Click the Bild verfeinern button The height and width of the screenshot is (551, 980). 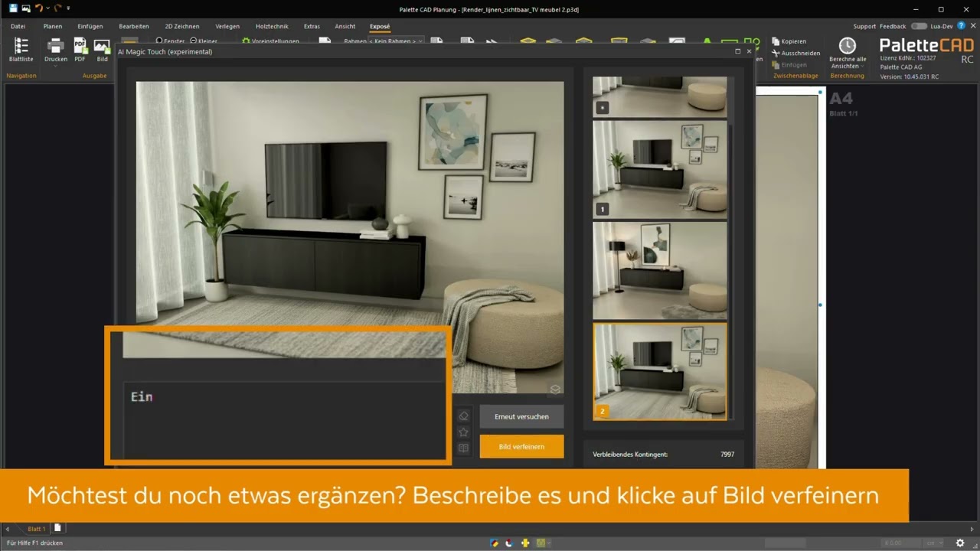(x=521, y=446)
